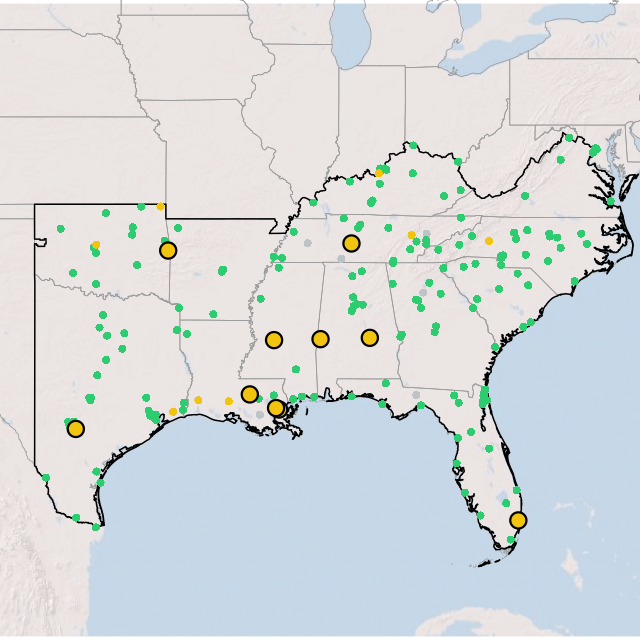Click the large yellow marker in Texas
Screen dimensions: 640x640
click(x=76, y=429)
